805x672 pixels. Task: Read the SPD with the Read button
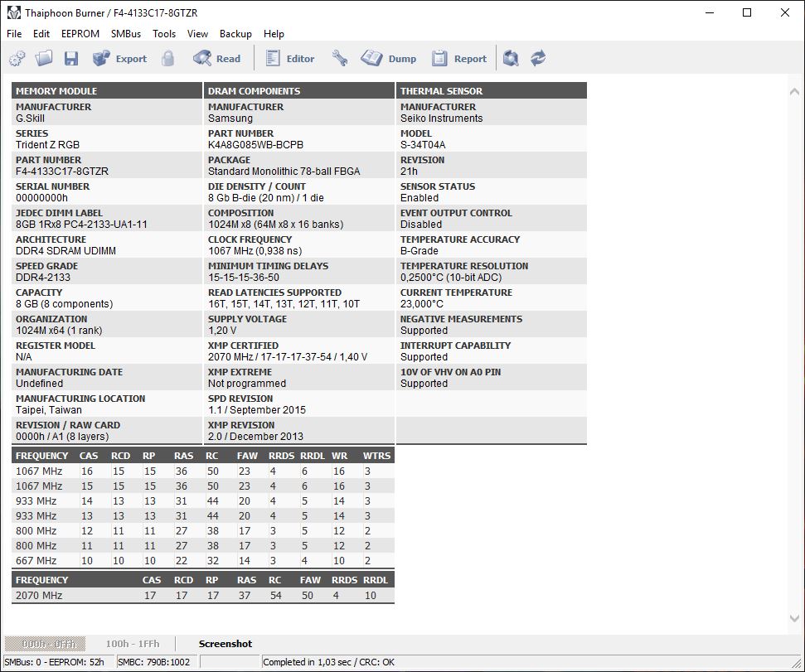coord(216,59)
